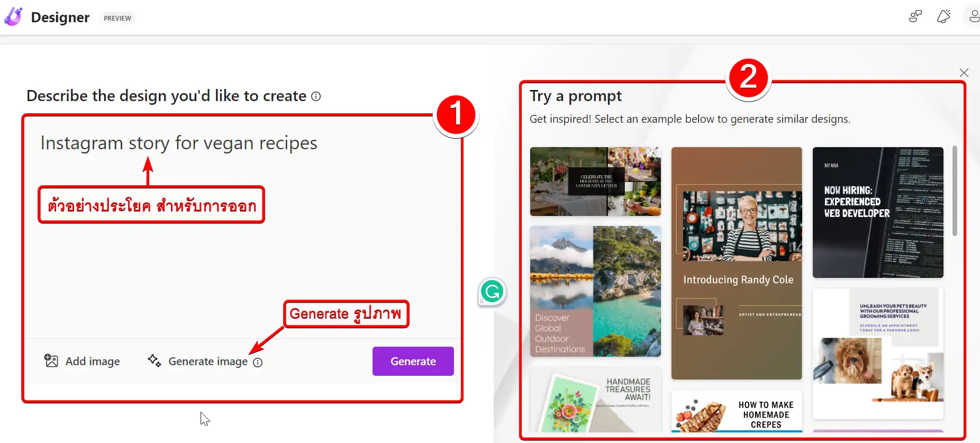Select the Introducing Randy Cole example
980x443 pixels.
click(x=737, y=263)
